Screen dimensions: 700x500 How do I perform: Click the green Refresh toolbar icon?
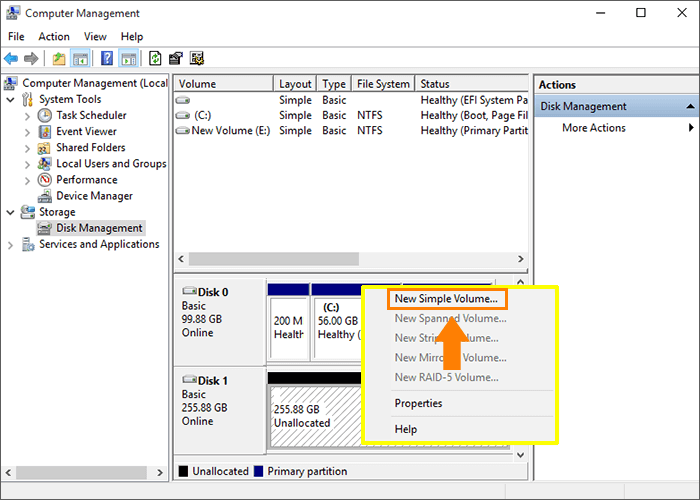(x=155, y=58)
